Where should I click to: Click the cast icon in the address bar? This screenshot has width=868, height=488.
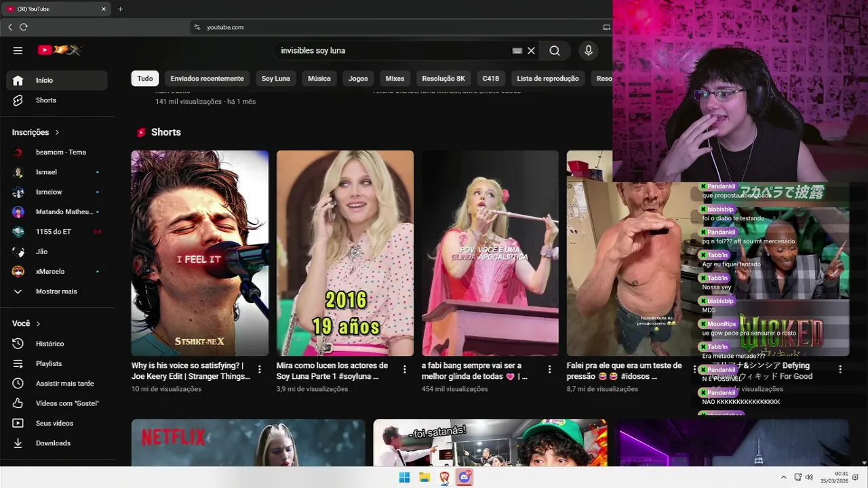(x=606, y=27)
